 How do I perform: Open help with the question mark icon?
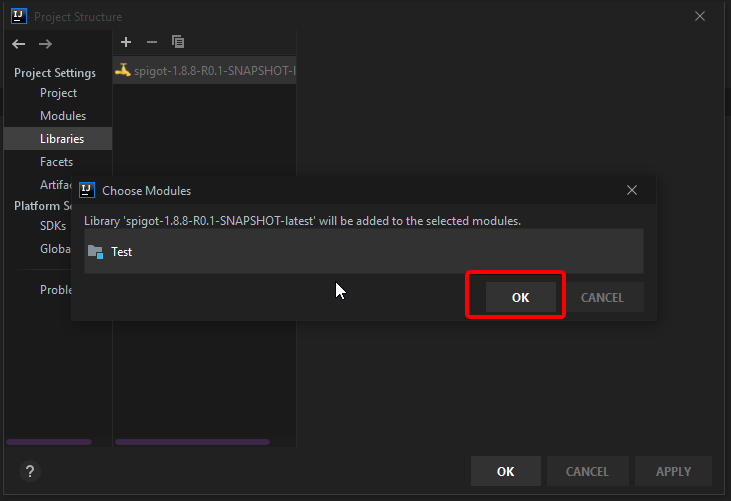[x=29, y=471]
